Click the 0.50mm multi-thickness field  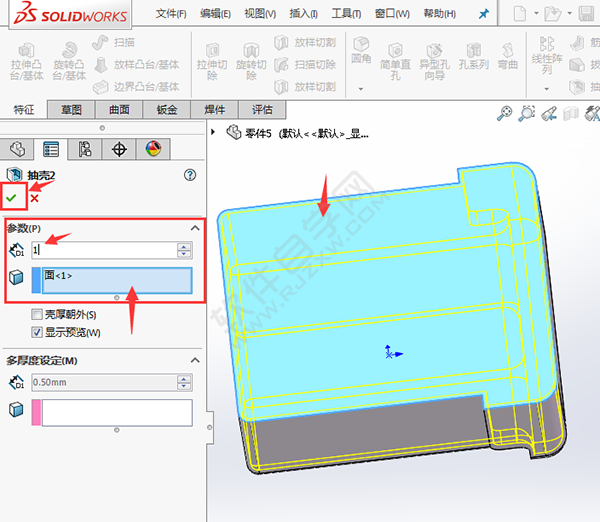pyautogui.click(x=104, y=382)
